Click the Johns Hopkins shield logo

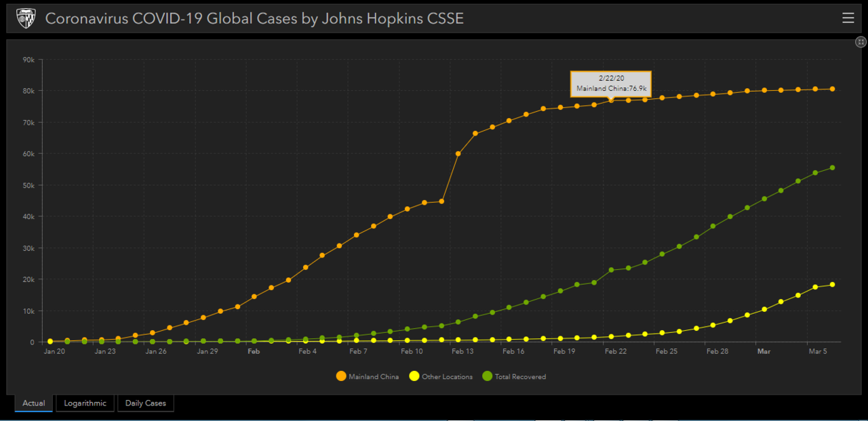26,18
